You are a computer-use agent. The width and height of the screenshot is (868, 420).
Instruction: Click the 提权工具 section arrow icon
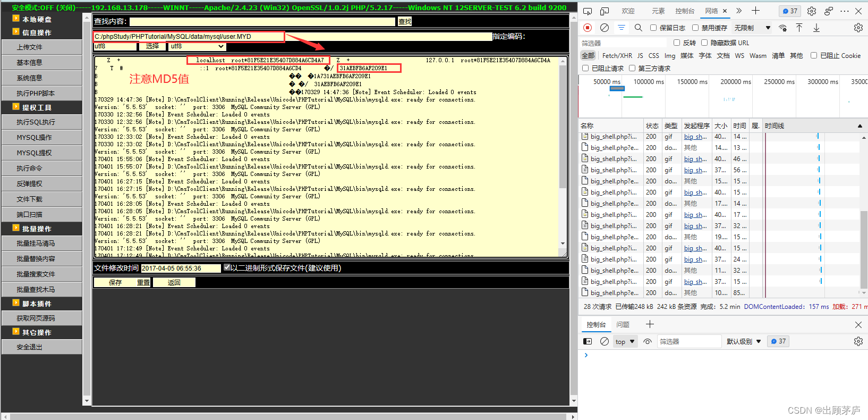click(16, 106)
